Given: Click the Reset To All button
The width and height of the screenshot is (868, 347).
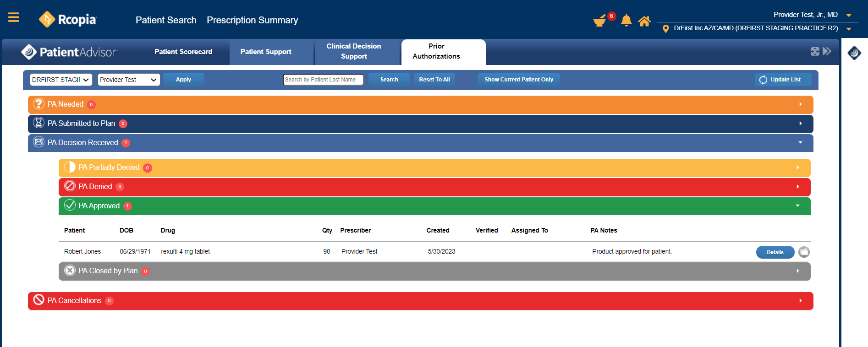Looking at the screenshot, I should 434,80.
